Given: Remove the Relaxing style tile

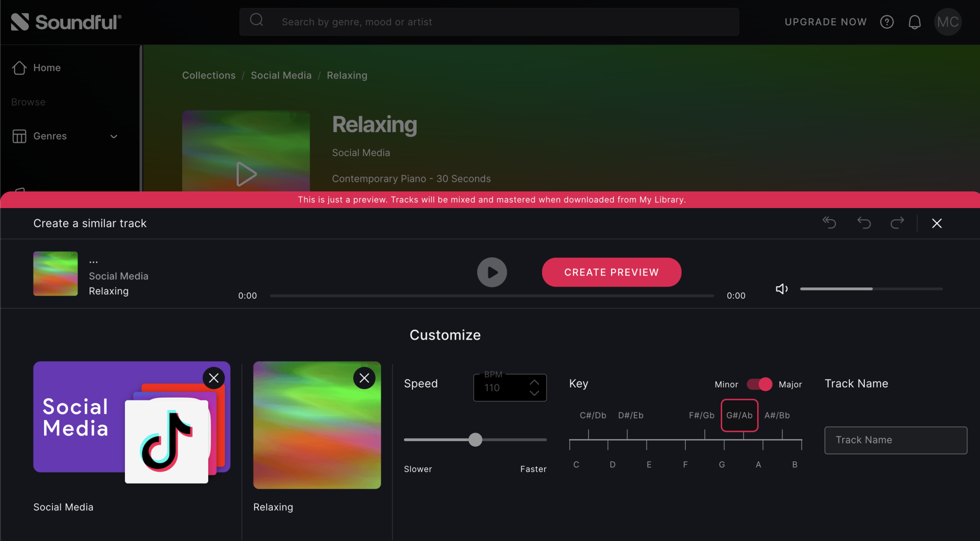Looking at the screenshot, I should click(364, 377).
